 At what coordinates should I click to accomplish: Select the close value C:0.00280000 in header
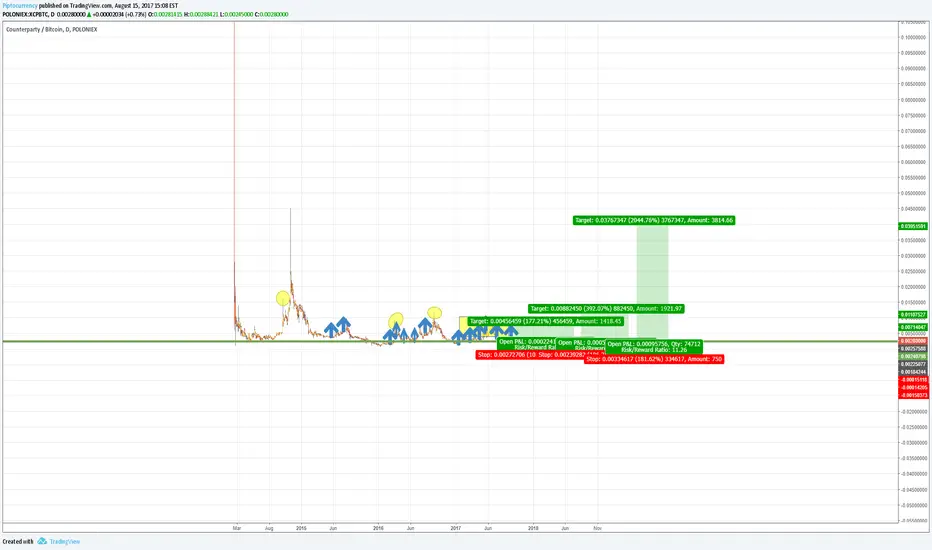pos(272,14)
